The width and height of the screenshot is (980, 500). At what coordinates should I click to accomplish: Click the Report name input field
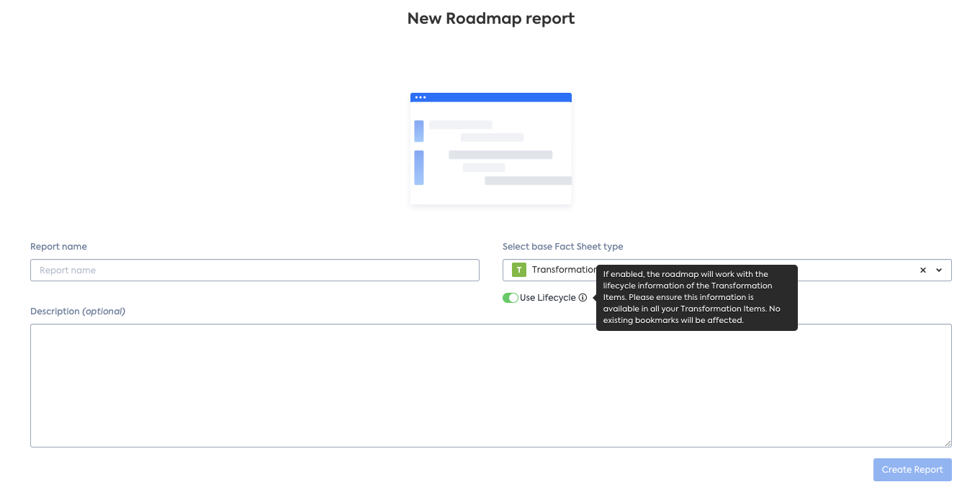255,270
